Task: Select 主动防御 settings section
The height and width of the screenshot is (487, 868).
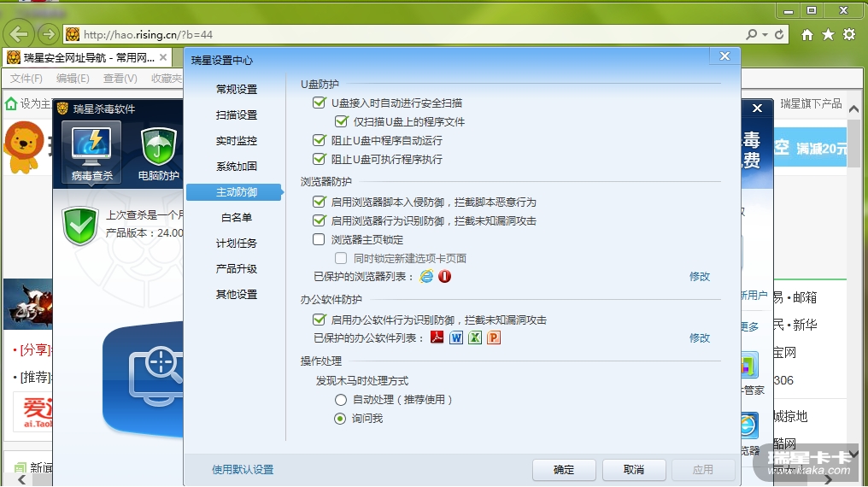Action: [x=237, y=192]
